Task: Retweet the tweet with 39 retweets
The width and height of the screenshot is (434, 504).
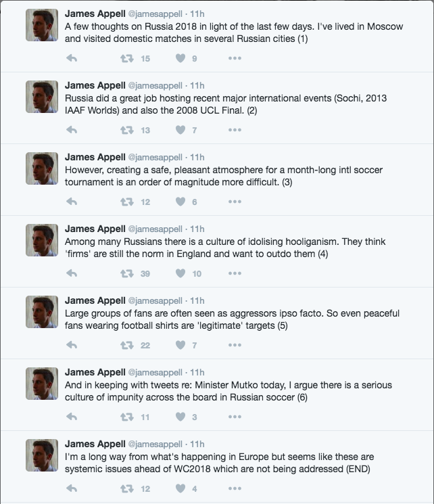Action: (x=127, y=273)
